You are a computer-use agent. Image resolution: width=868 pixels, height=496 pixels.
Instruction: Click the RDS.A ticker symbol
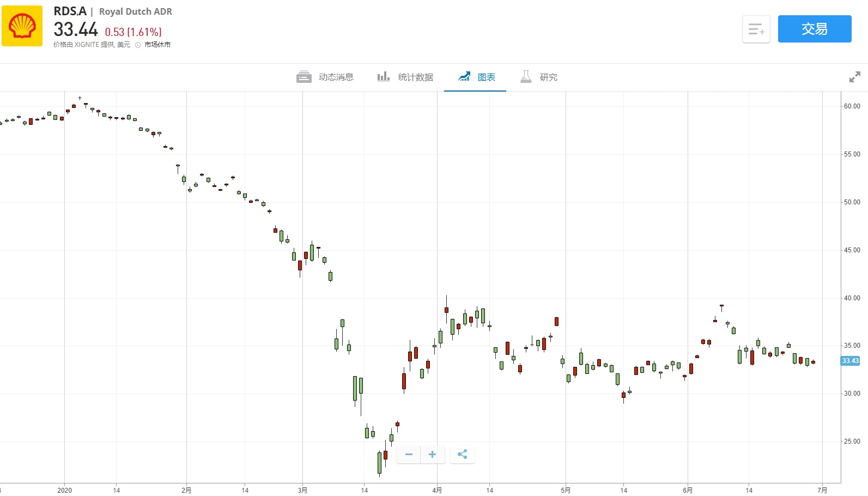point(70,11)
